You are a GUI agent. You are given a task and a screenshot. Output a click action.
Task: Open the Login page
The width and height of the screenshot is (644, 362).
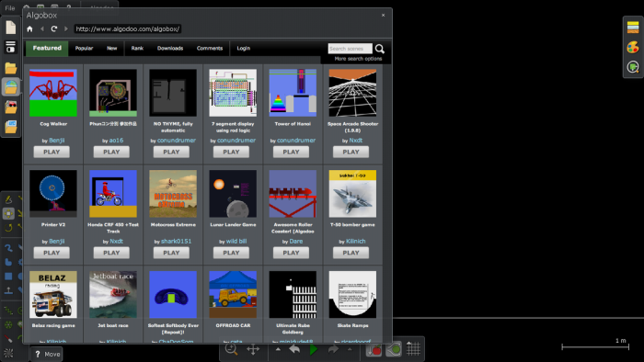[243, 48]
